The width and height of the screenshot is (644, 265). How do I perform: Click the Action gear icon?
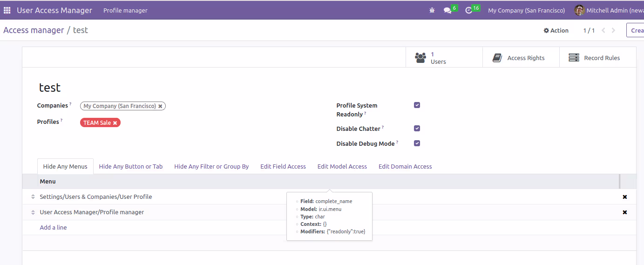pyautogui.click(x=546, y=31)
